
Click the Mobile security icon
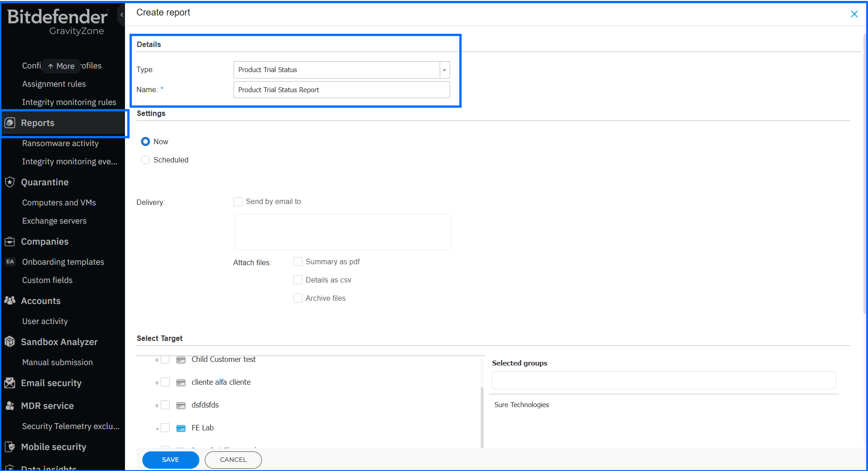click(x=10, y=447)
